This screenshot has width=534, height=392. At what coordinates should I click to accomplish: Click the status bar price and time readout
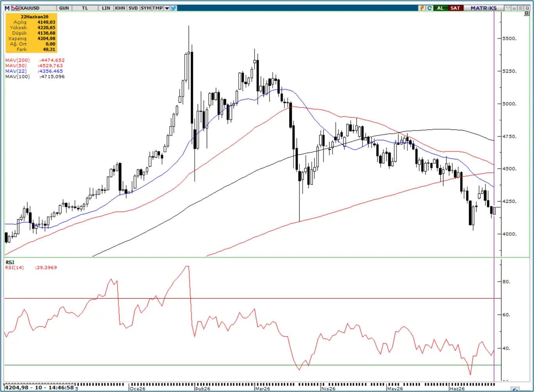(x=40, y=388)
